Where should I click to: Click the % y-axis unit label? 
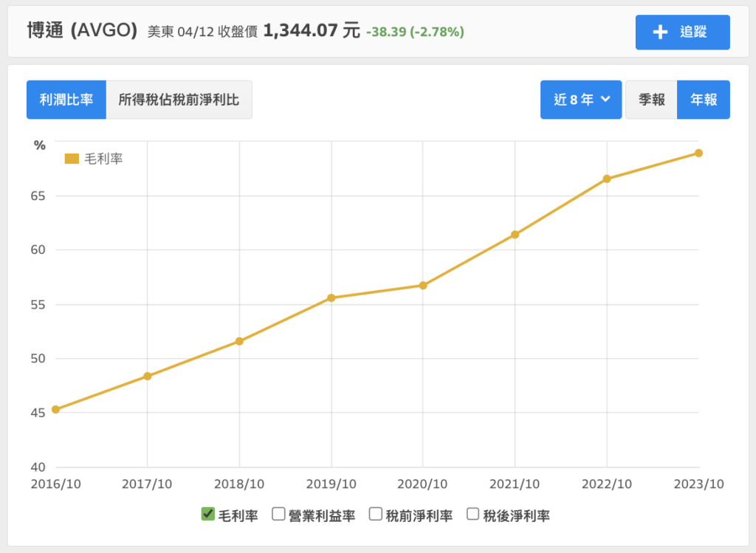point(40,145)
